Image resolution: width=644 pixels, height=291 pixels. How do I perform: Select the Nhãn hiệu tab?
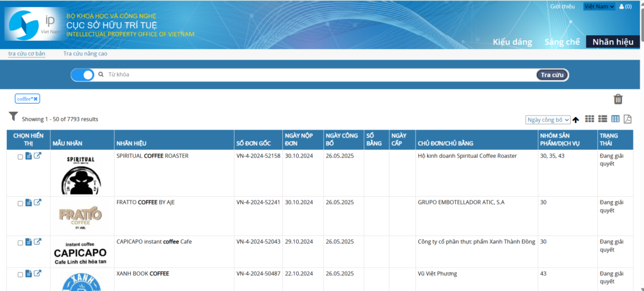pyautogui.click(x=613, y=42)
